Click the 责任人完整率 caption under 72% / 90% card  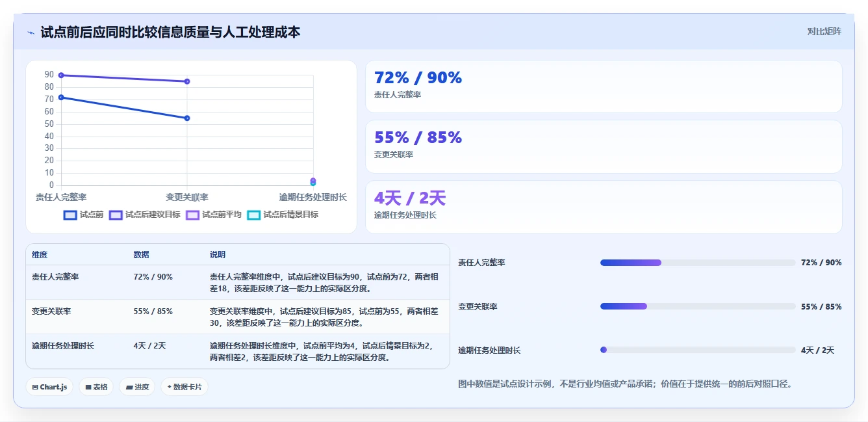tap(398, 95)
